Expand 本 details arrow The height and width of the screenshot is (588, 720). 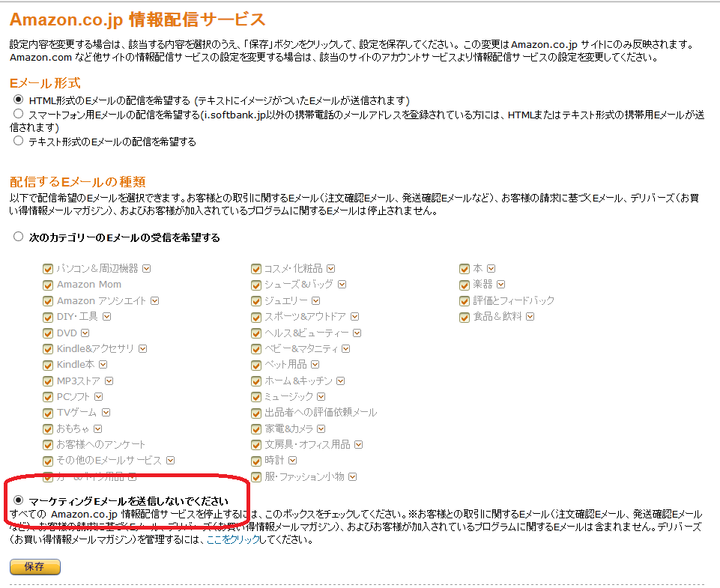point(491,268)
